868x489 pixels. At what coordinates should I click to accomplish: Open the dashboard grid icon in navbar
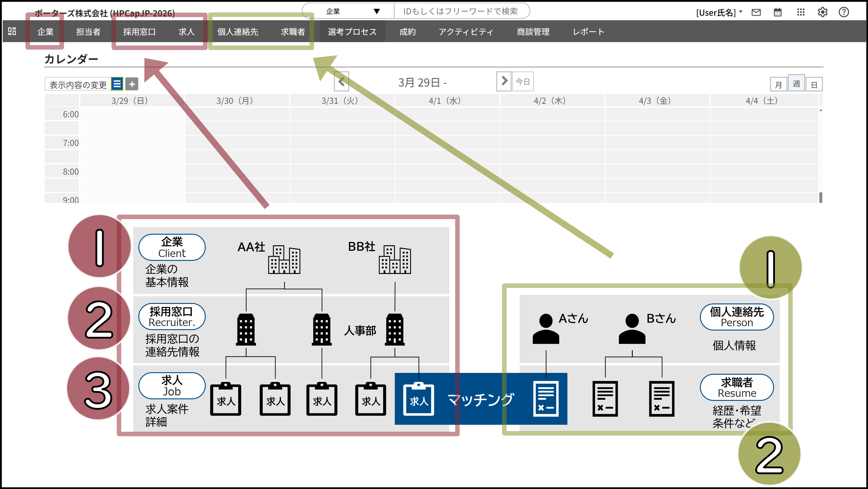(x=12, y=31)
